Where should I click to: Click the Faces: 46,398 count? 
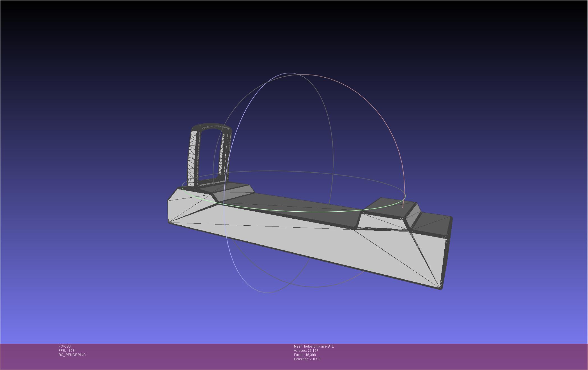point(305,355)
